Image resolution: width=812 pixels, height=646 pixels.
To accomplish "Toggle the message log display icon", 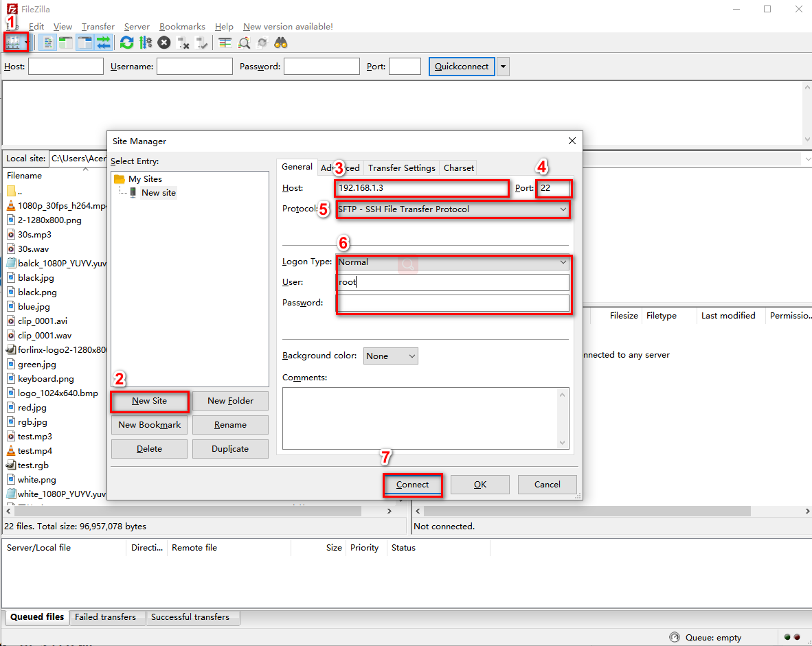I will coord(47,43).
